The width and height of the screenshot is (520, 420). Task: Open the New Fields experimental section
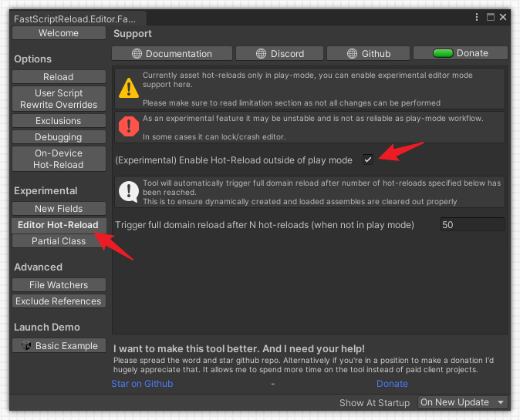pos(59,209)
